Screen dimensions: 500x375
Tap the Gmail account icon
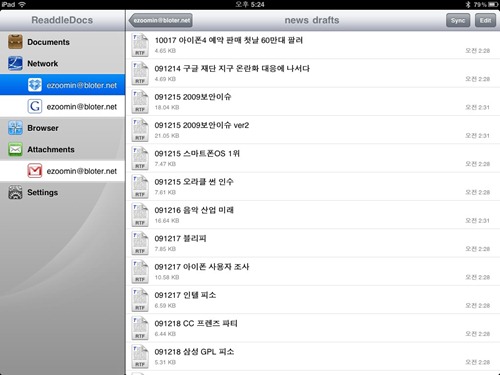[x=35, y=171]
